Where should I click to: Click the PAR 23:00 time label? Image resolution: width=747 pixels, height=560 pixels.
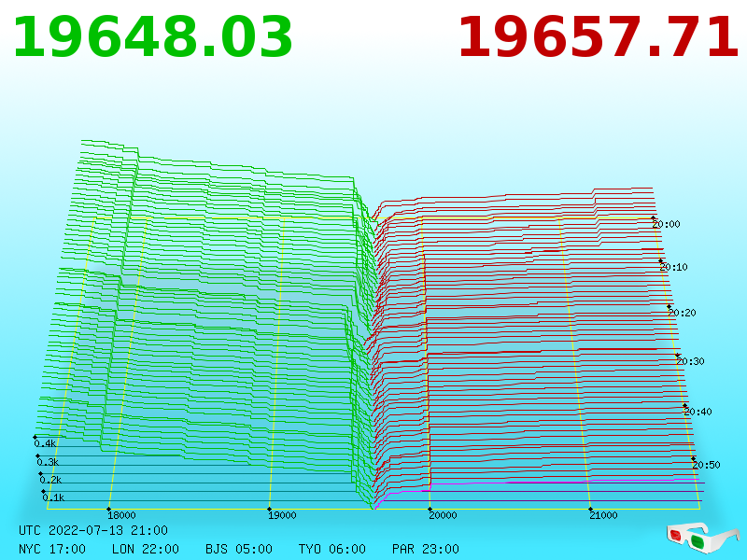[x=426, y=549]
